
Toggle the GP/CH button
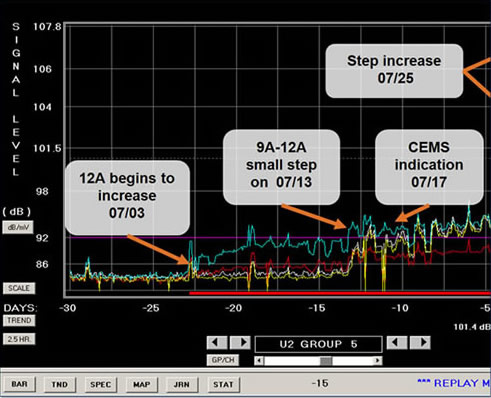coord(223,360)
